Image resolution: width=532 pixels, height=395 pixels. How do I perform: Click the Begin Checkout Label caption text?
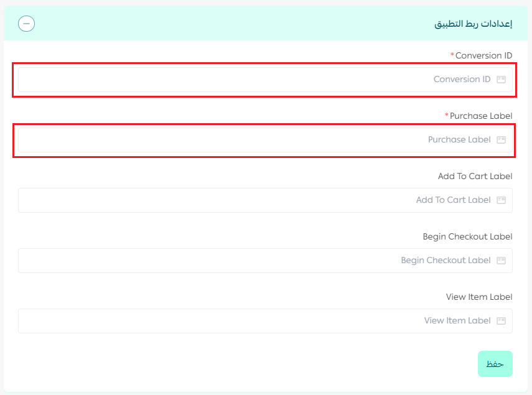pyautogui.click(x=467, y=237)
